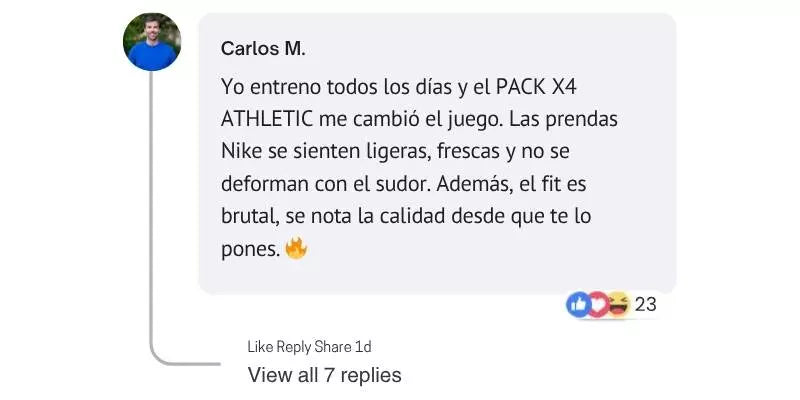Open Carlos M.'s profile picture
Image resolution: width=800 pixels, height=400 pixels.
152,42
